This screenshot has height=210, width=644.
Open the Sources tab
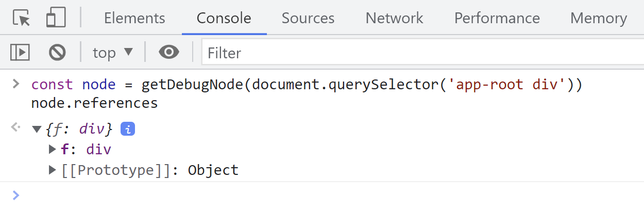308,18
